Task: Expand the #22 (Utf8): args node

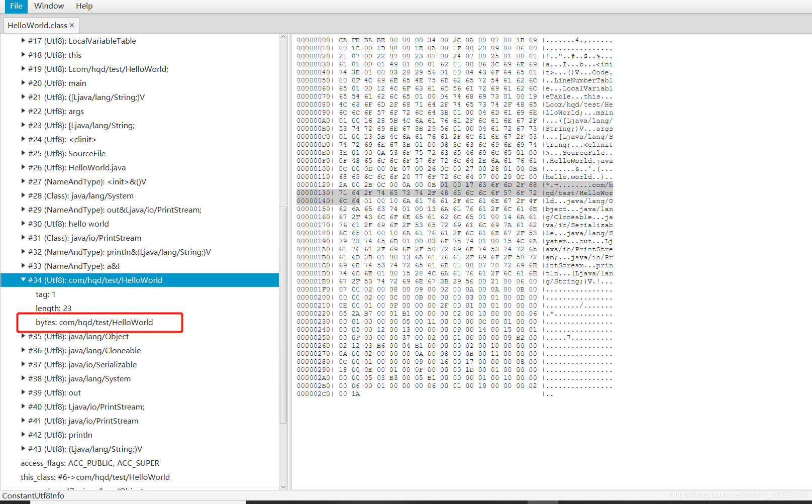Action: (x=23, y=111)
